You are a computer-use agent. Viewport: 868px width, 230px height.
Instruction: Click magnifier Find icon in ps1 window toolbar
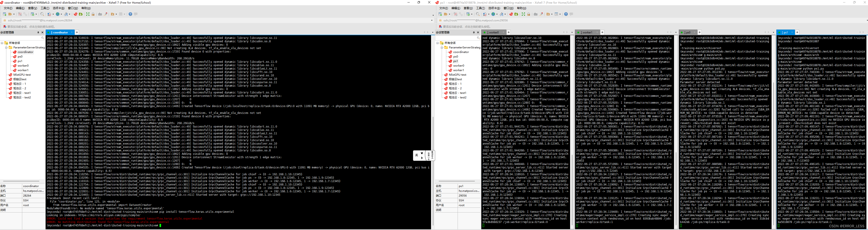[478, 14]
